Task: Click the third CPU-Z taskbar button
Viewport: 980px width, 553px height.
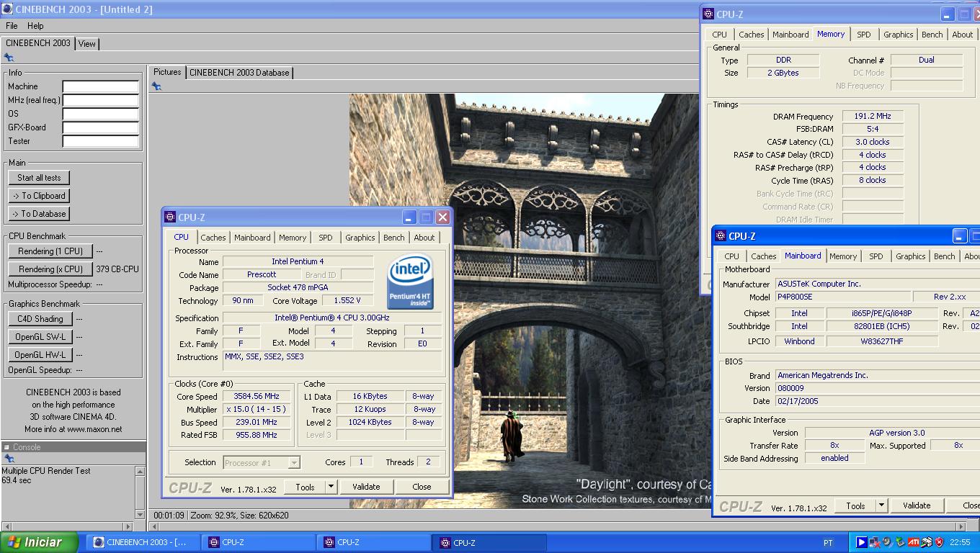Action: (489, 542)
